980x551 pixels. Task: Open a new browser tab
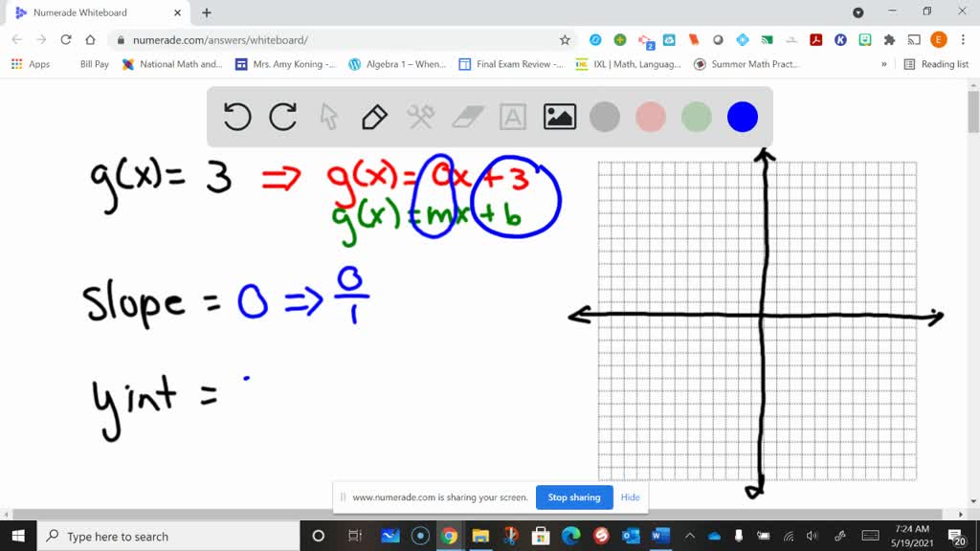[x=207, y=12]
